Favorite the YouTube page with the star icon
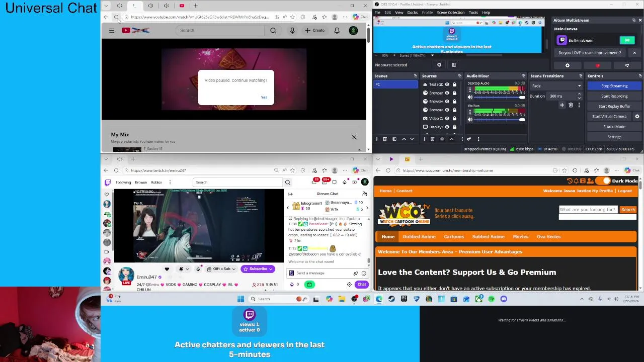This screenshot has height=362, width=644. 292,17
